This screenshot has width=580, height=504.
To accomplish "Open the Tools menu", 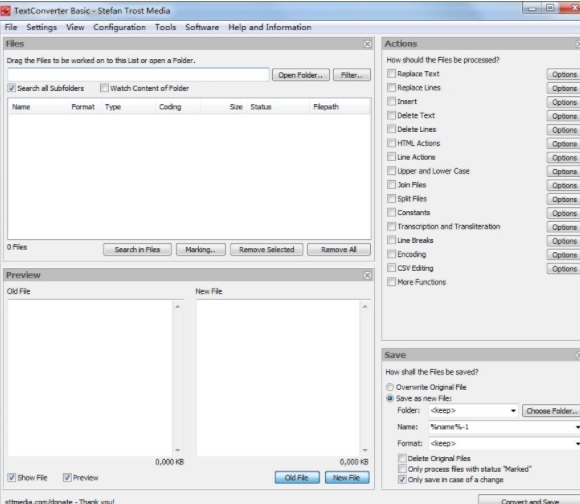I will pyautogui.click(x=165, y=27).
